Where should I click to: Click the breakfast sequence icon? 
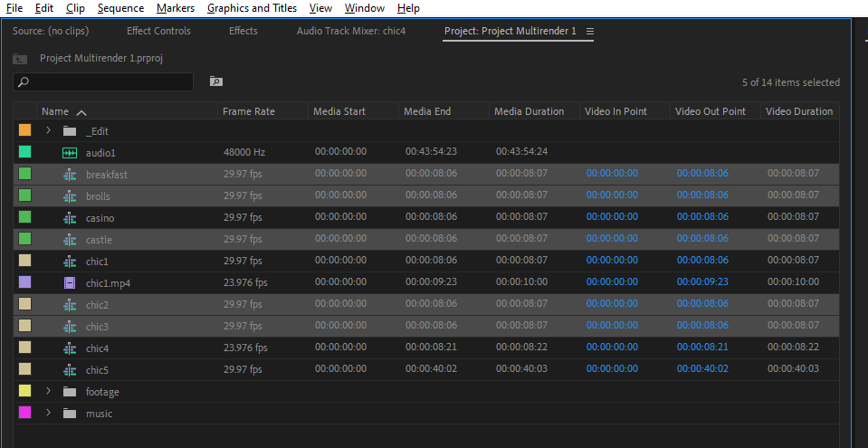70,175
